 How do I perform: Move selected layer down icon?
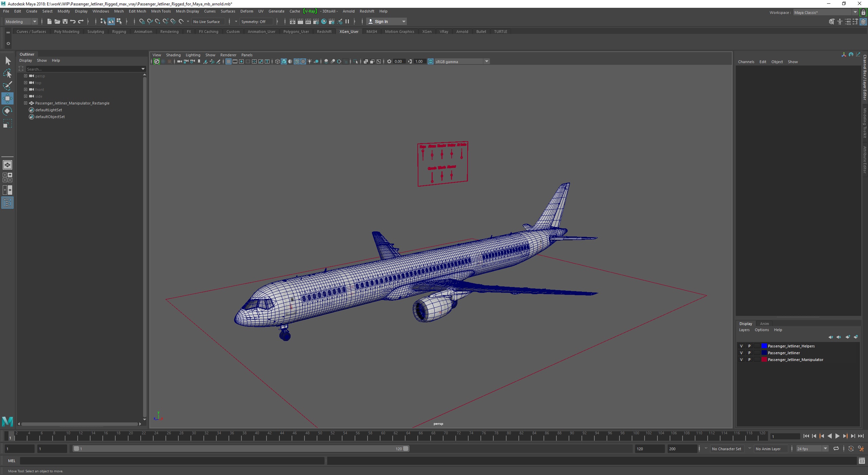(839, 337)
